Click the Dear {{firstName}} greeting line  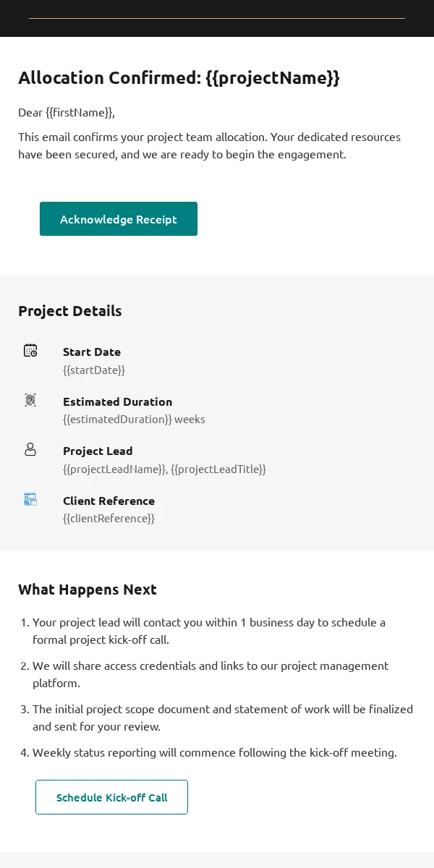pos(67,112)
